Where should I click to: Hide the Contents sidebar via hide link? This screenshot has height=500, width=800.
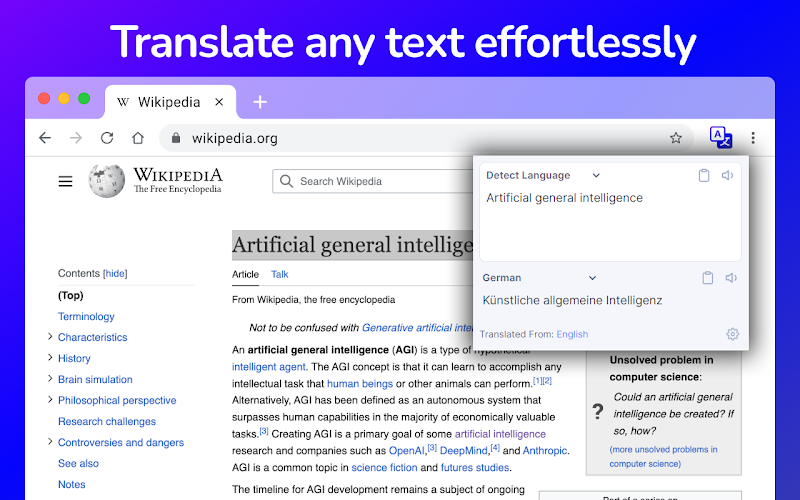[x=115, y=273]
